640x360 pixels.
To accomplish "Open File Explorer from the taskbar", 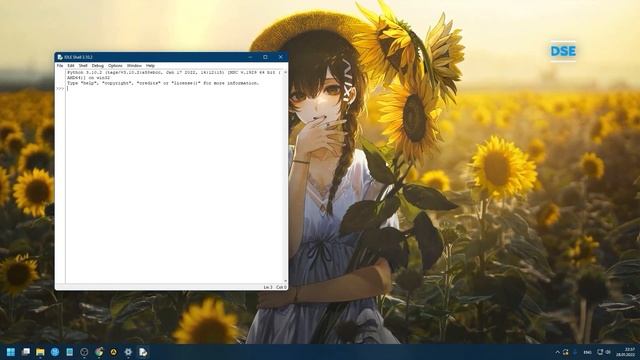I will click(x=40, y=352).
